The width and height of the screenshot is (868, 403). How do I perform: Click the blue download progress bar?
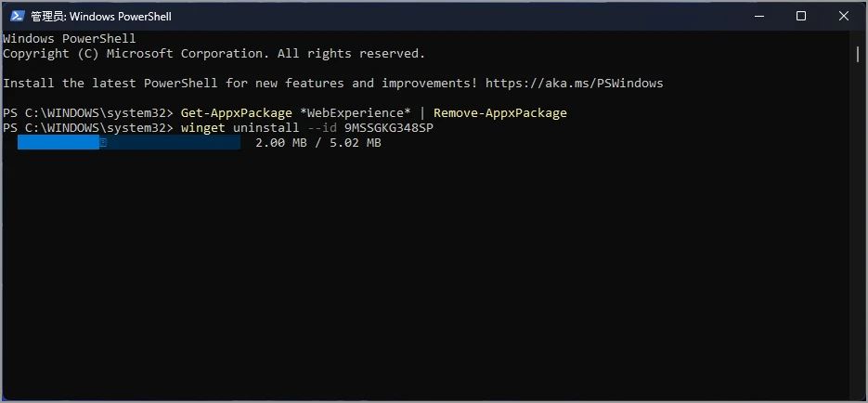click(x=58, y=143)
